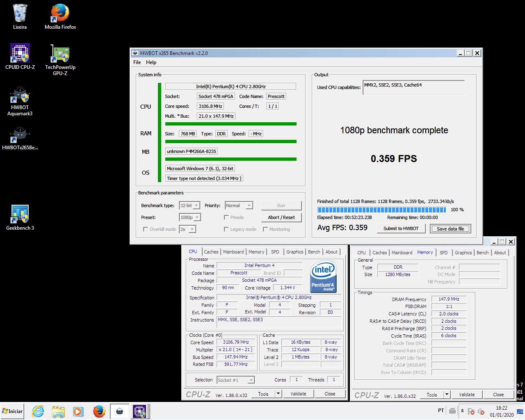Click the PT language indicator
Viewport: 525px width, 420px height.
tap(441, 411)
